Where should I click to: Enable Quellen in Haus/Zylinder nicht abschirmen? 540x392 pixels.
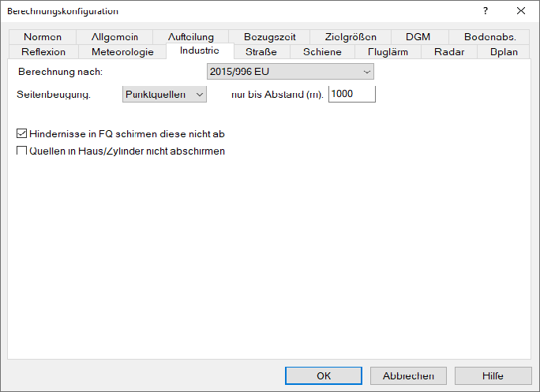coord(21,151)
